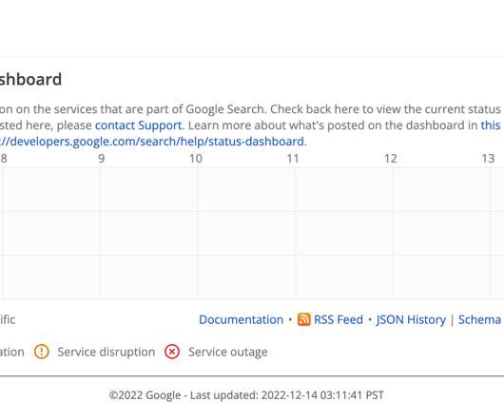
Task: Open the RSS Feed link
Action: 339,319
